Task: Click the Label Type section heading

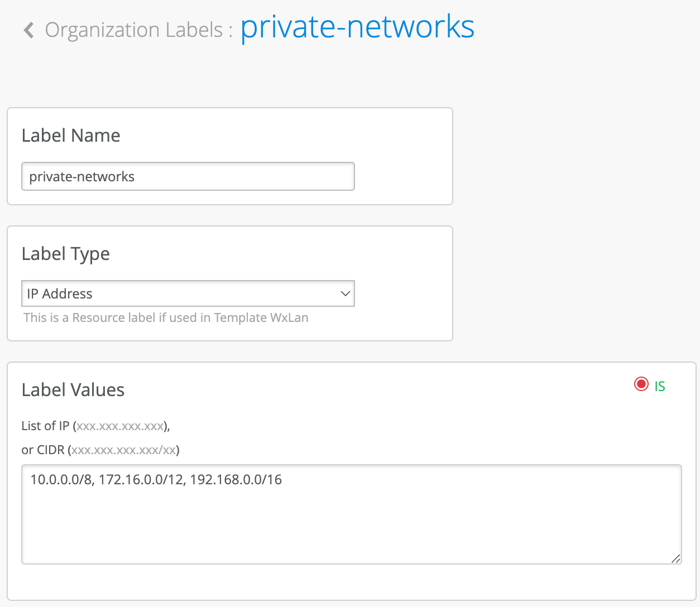Action: [x=66, y=254]
